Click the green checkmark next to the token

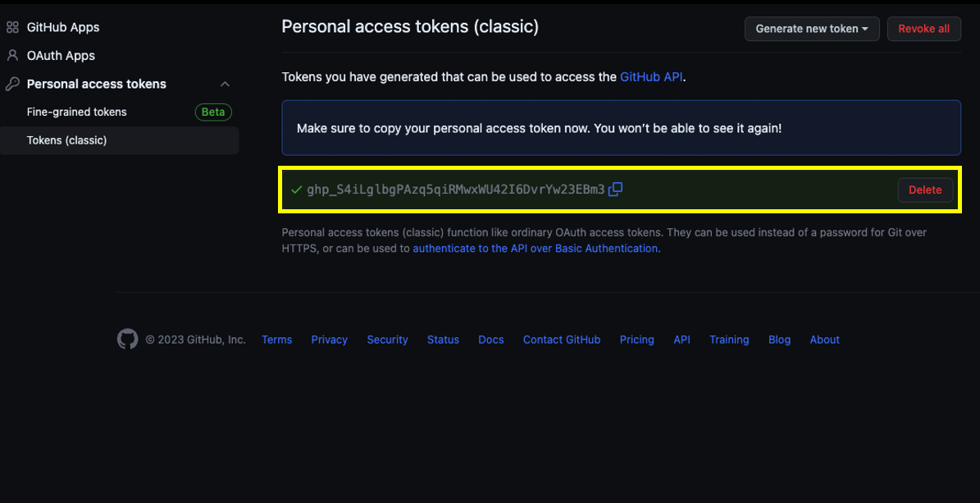(x=297, y=190)
